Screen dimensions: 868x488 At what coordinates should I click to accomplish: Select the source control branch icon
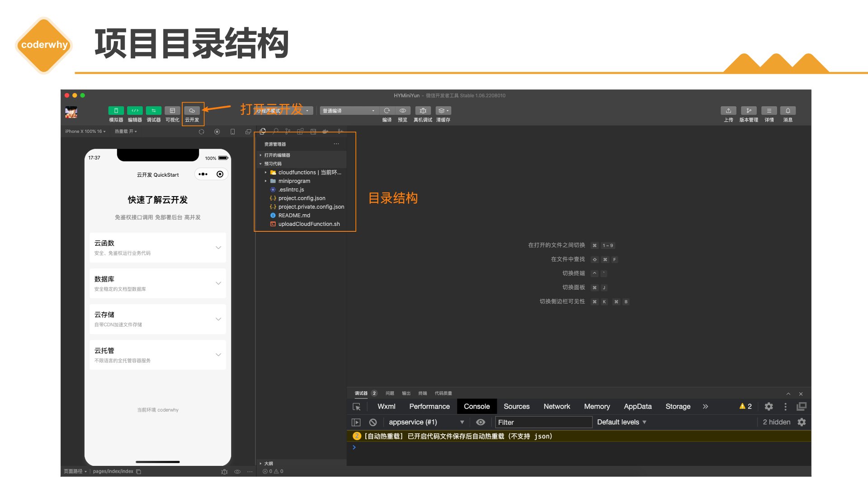[288, 131]
